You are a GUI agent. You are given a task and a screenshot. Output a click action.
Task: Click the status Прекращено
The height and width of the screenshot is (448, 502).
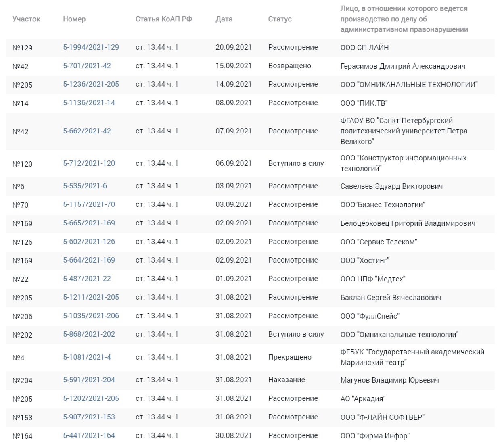(x=290, y=357)
